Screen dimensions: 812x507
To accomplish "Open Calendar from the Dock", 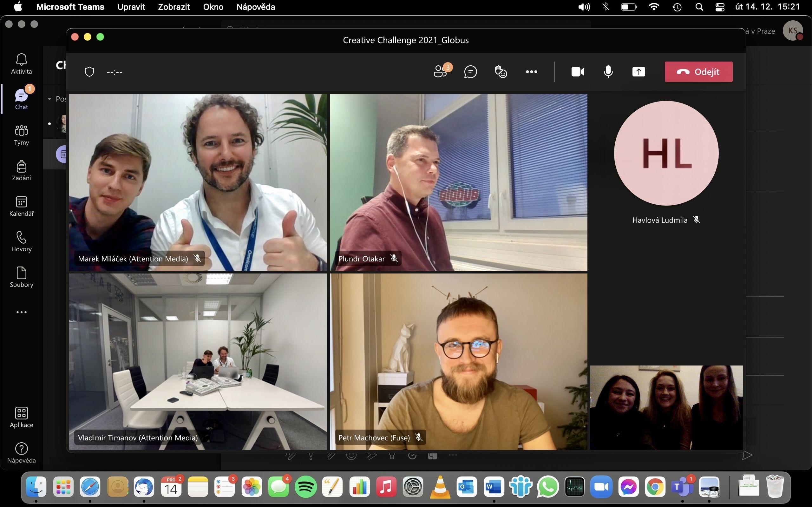I will [171, 487].
